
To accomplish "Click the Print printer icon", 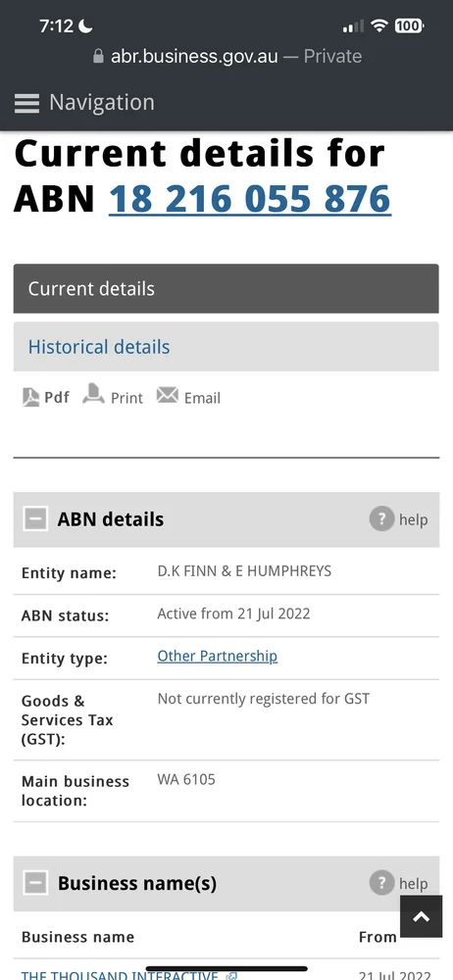I will point(93,394).
